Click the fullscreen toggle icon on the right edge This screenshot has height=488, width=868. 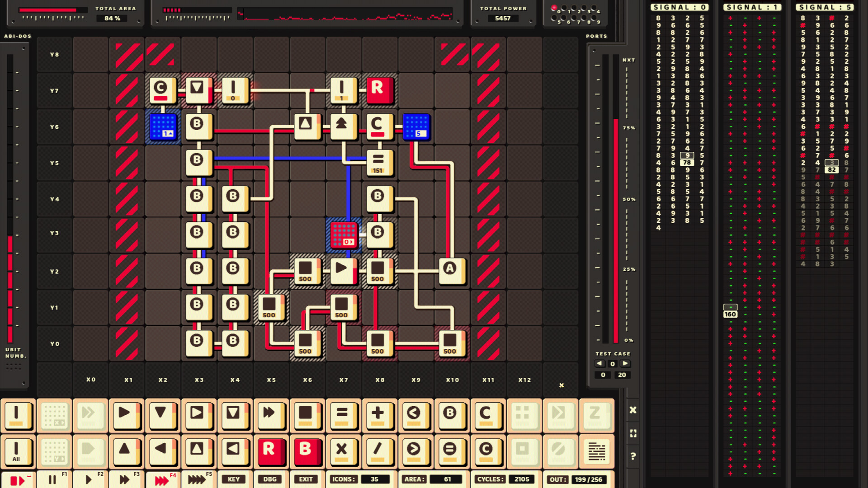coord(633,433)
